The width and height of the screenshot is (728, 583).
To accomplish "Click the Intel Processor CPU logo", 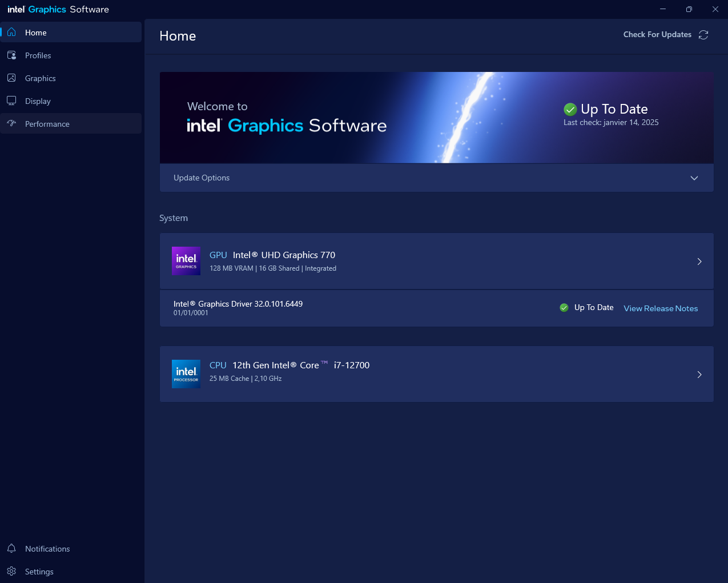I will [x=186, y=374].
